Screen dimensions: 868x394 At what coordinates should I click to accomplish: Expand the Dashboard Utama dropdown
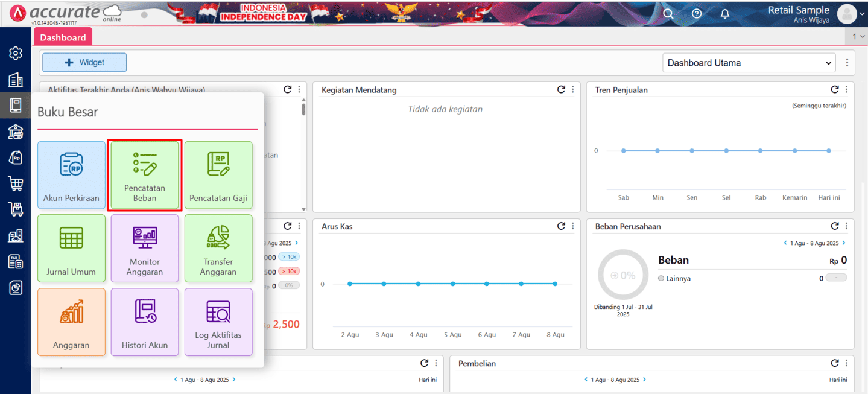(749, 63)
